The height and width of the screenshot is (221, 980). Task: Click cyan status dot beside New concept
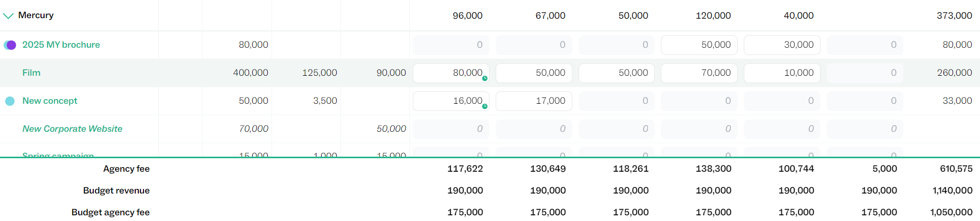pyautogui.click(x=10, y=101)
